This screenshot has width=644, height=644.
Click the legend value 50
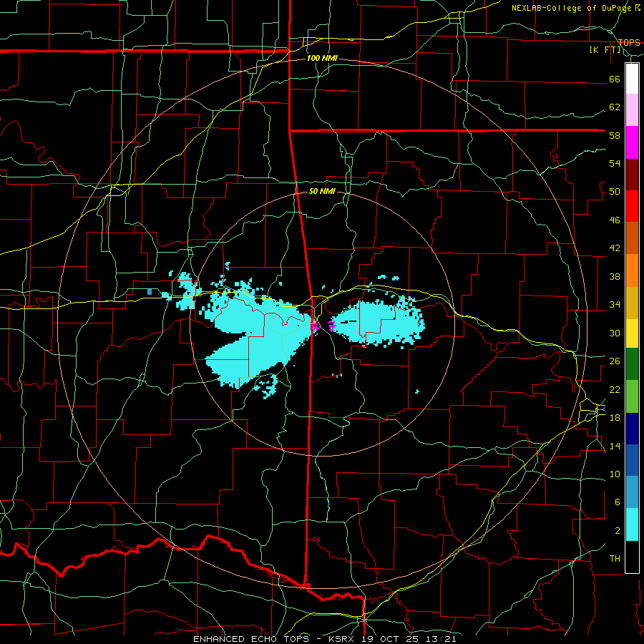coord(615,192)
